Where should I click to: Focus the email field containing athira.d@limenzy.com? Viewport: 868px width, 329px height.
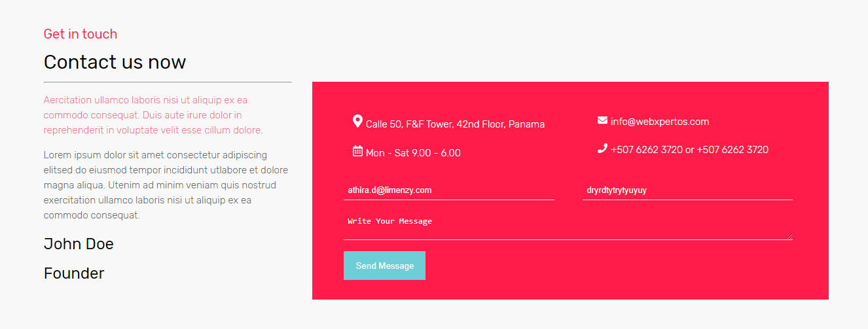coord(449,190)
